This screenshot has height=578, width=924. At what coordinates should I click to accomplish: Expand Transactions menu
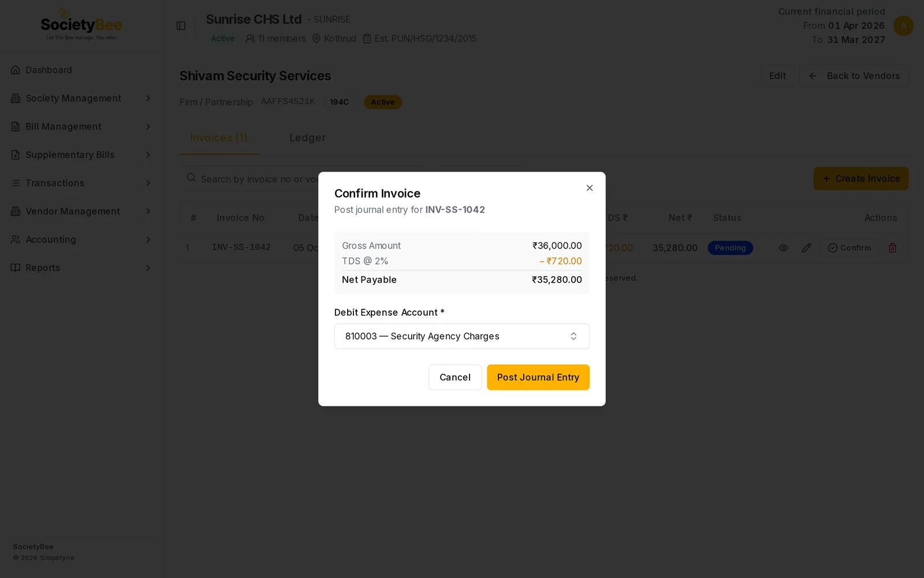click(x=81, y=183)
